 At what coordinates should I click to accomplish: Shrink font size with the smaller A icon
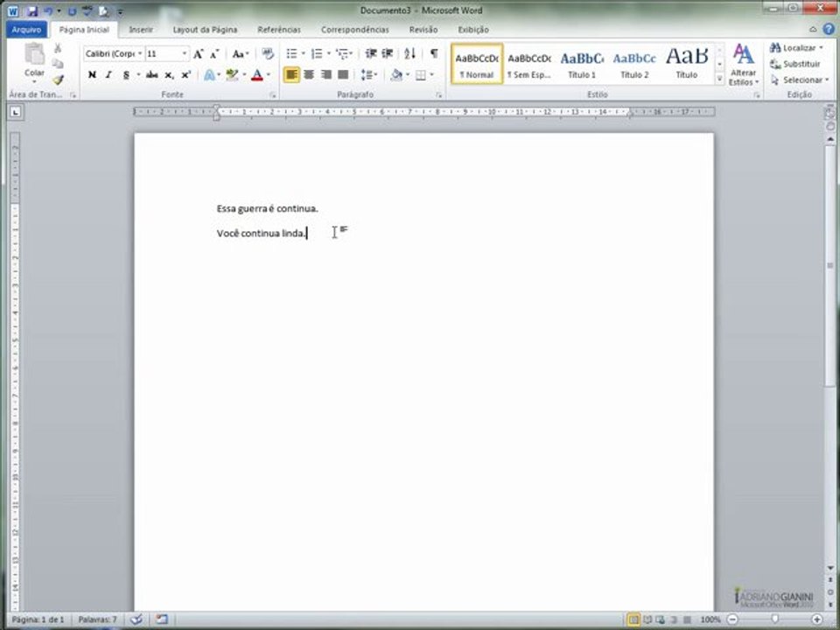[214, 53]
